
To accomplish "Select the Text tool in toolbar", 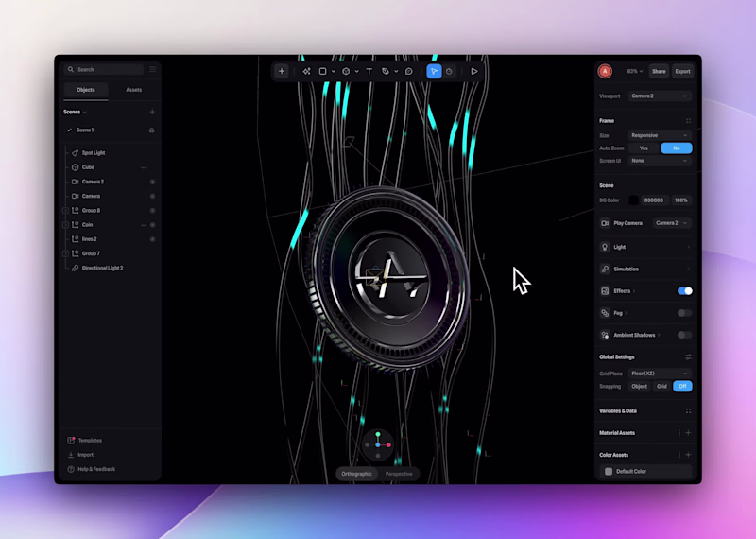I will (x=369, y=72).
